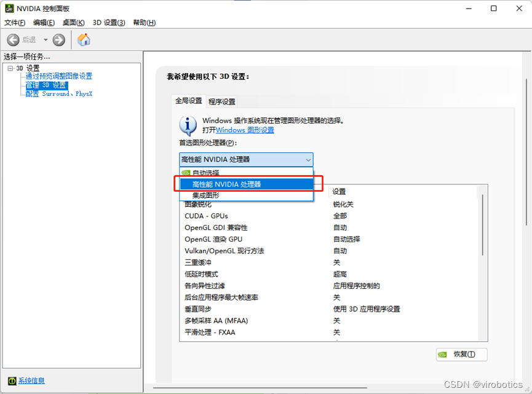Select the 多帧采样 AA (MFAA) row
The height and width of the screenshot is (394, 532).
tap(328, 321)
